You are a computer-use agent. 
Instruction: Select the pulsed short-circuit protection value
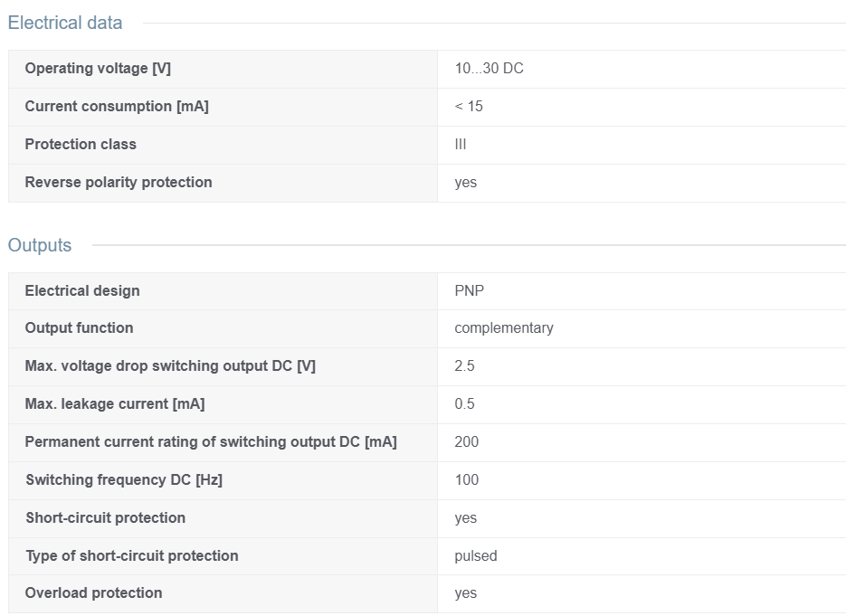475,555
